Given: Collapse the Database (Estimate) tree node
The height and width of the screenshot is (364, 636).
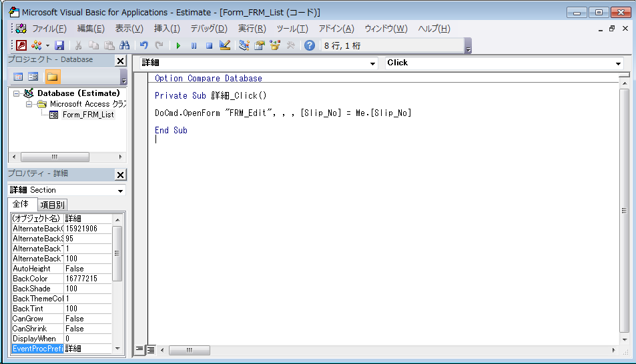Looking at the screenshot, I should pyautogui.click(x=16, y=93).
